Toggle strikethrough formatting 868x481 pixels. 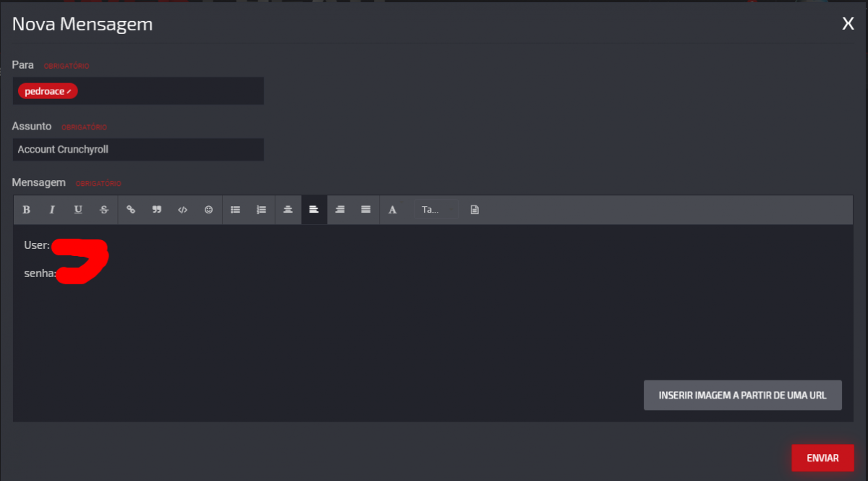tap(104, 210)
